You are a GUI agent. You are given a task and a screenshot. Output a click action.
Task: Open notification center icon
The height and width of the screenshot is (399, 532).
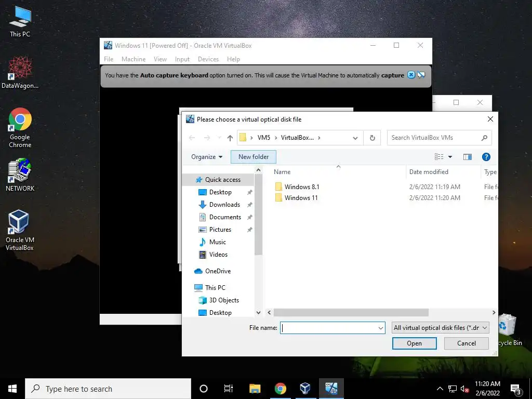[x=515, y=389]
